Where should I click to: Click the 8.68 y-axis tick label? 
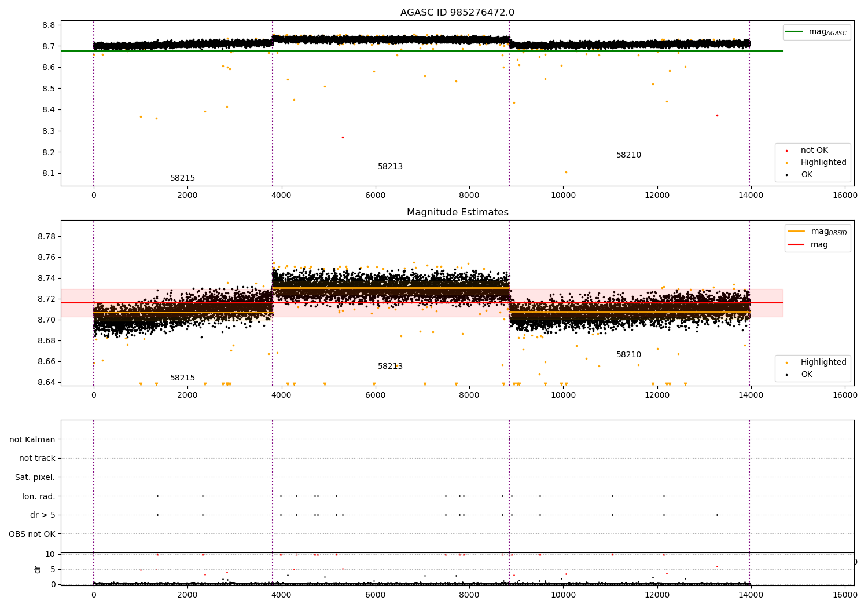pos(46,340)
